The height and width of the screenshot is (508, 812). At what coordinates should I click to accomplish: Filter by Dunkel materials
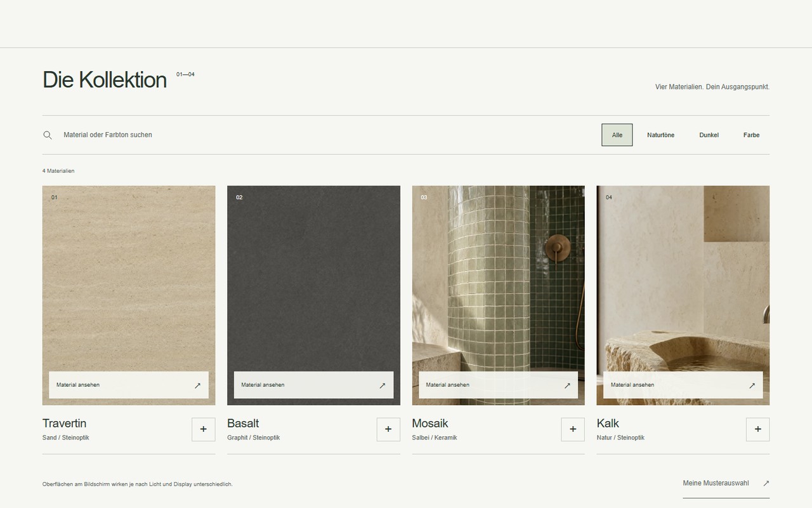coord(709,135)
